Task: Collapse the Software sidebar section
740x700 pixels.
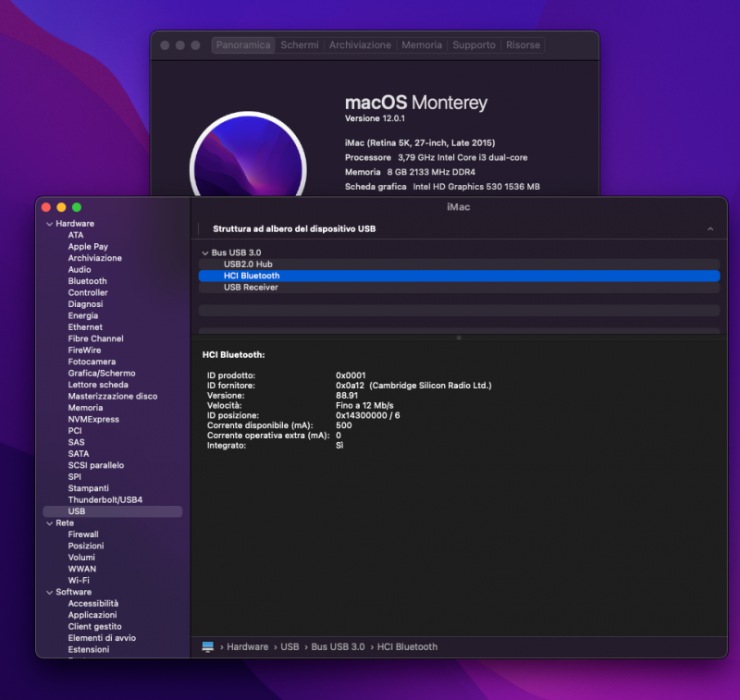Action: tap(49, 592)
